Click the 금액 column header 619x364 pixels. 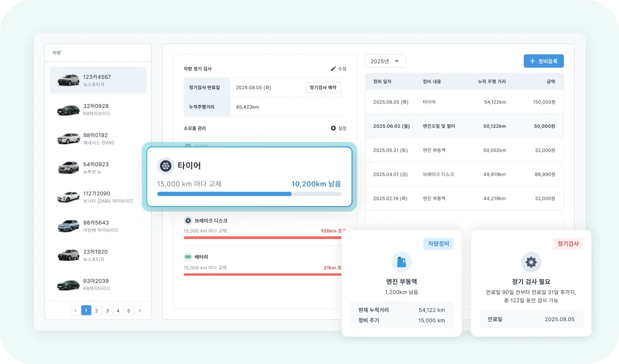coord(551,81)
